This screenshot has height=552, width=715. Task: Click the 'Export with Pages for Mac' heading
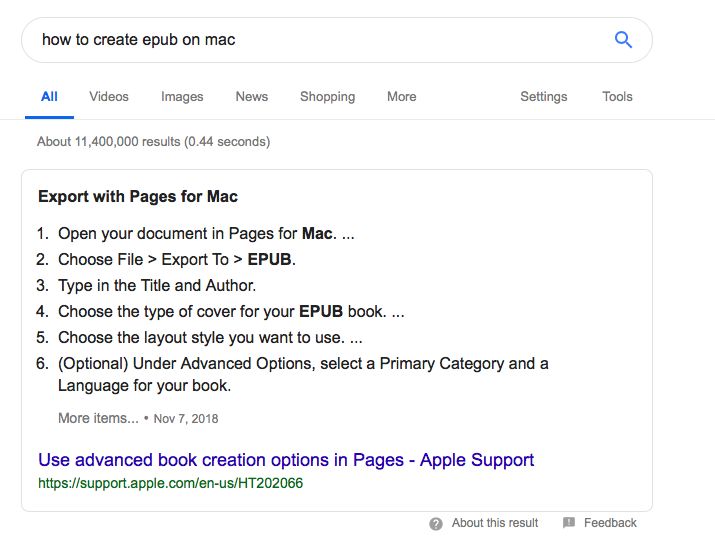coord(138,197)
